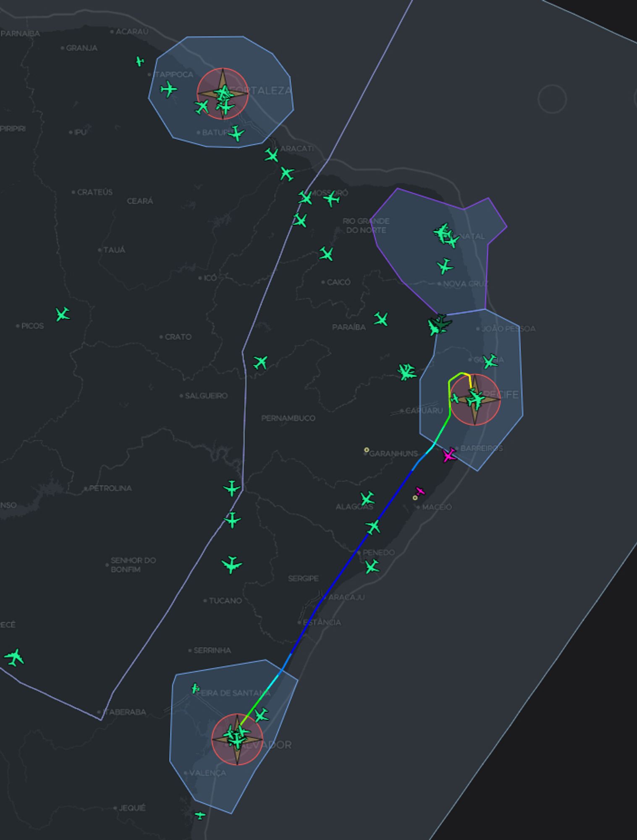
Task: Click the Itaberaba city label
Action: 124,712
